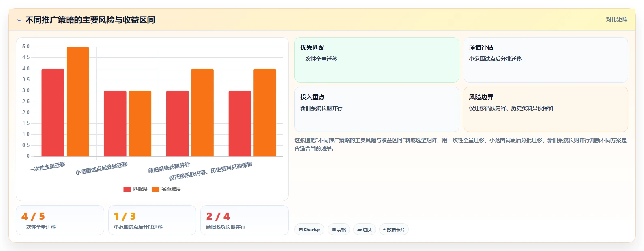The image size is (644, 251).
Task: Click 小范围试点后分批迁移 label under 1 / 3
Action: 138,227
